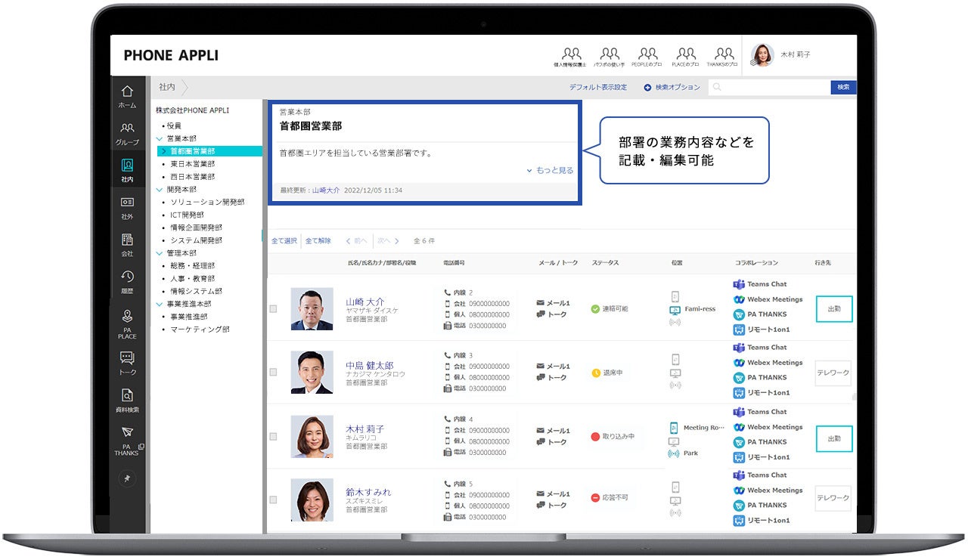Collapse the 事業推進本部 tree node
This screenshot has width=968, height=560.
[x=160, y=304]
